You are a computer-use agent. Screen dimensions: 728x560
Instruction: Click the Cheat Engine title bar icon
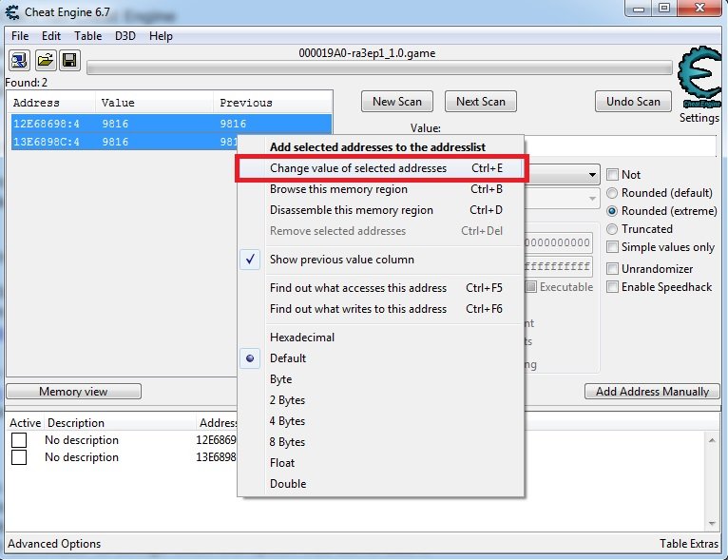point(12,12)
